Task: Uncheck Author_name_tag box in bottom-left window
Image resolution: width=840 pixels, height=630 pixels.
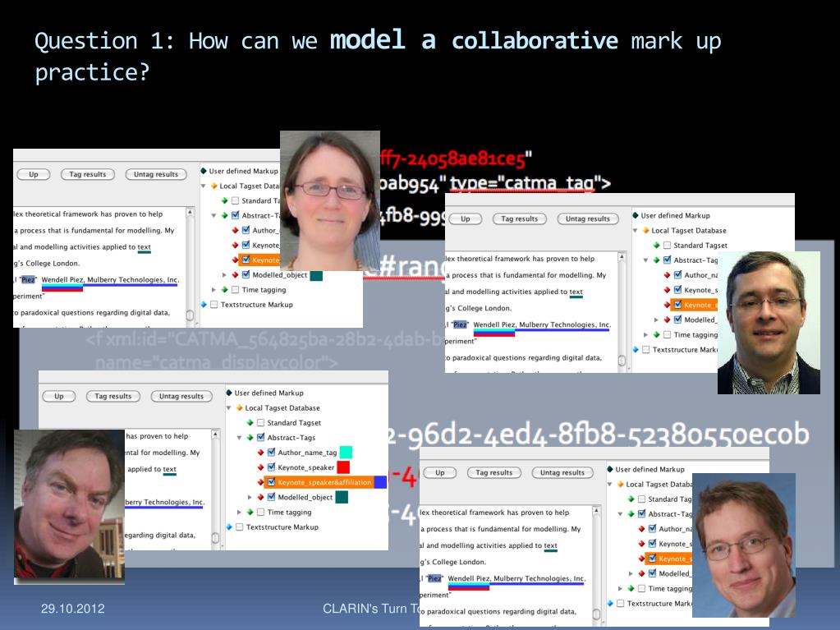Action: click(271, 452)
